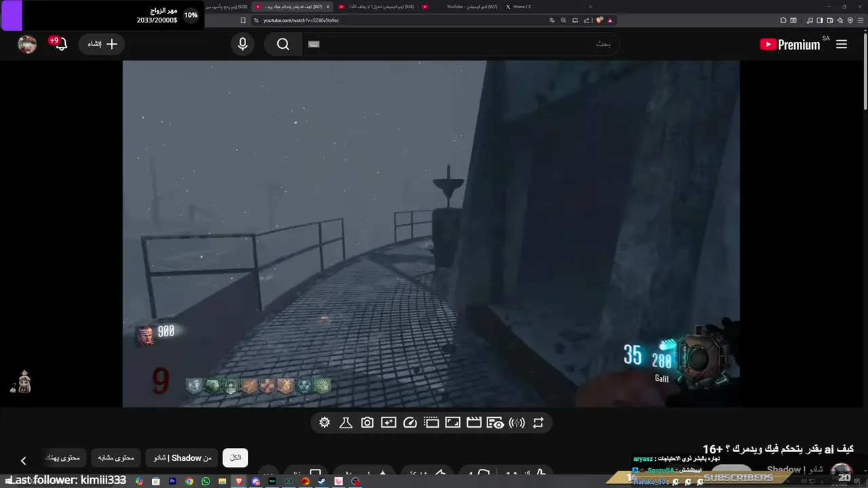
Task: Open the account avatar menu
Action: (x=27, y=44)
